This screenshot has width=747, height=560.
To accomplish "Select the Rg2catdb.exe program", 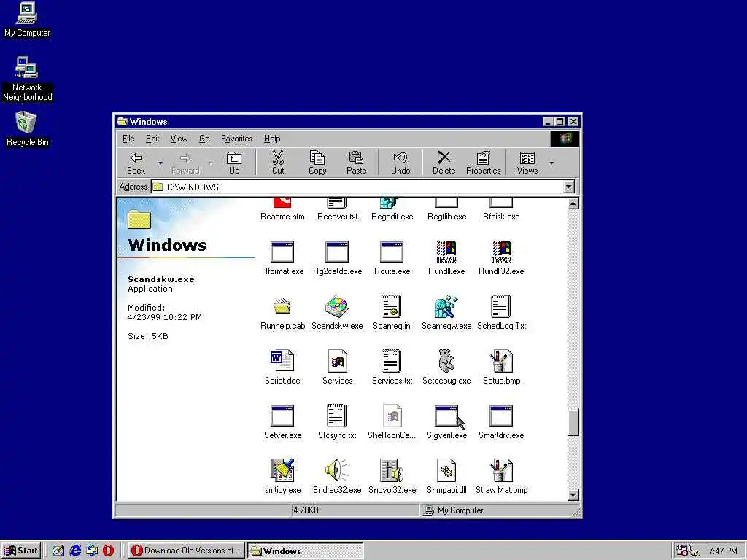I will [x=337, y=252].
